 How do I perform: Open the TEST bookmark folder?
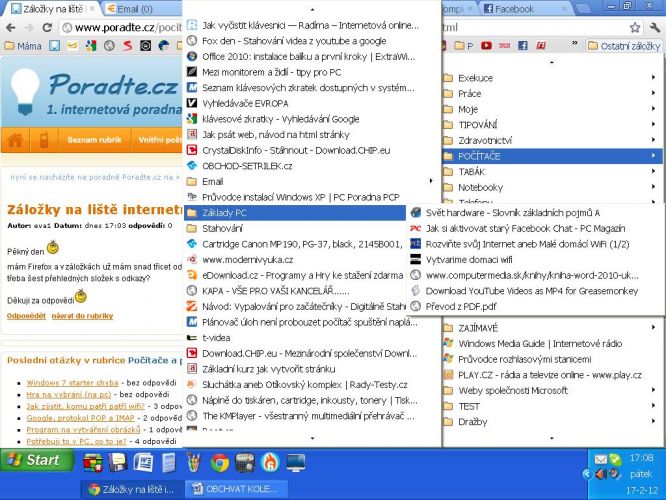[x=552, y=406]
